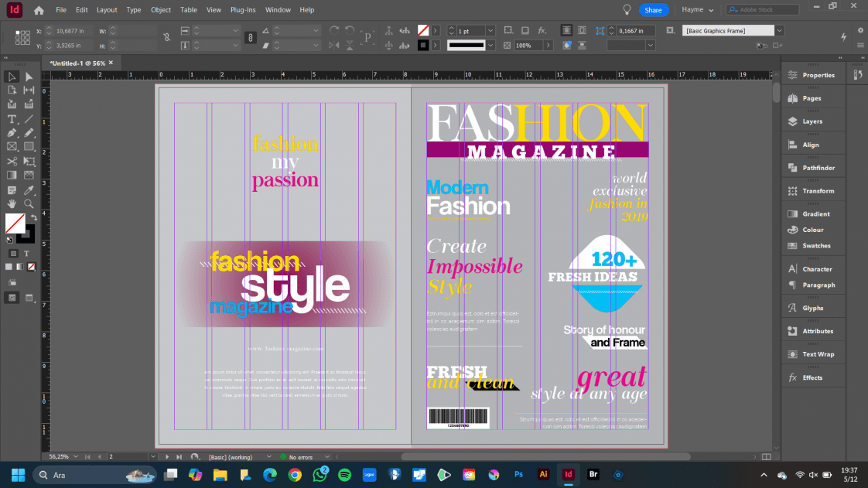Select the Type tool
868x488 pixels.
pos(12,119)
